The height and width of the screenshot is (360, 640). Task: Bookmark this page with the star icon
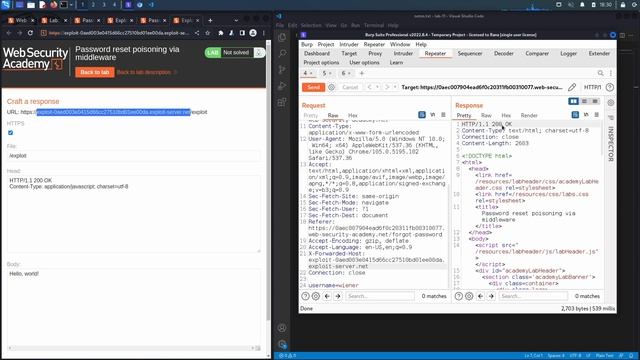click(x=207, y=33)
